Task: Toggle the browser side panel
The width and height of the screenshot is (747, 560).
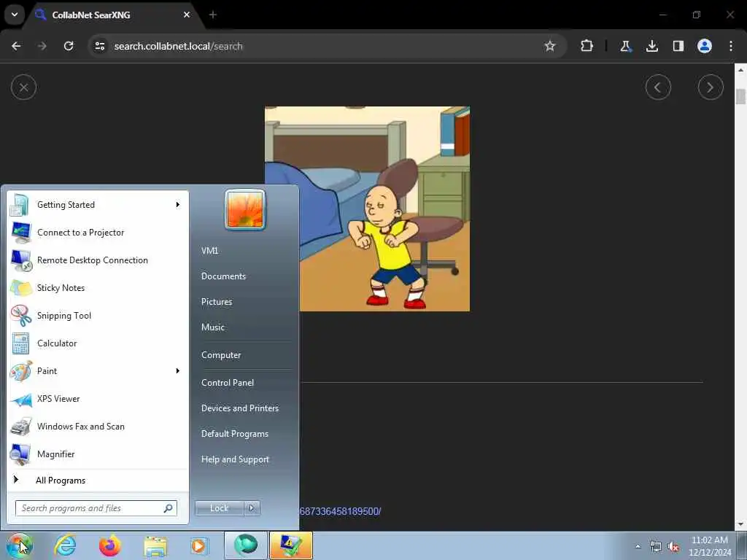Action: tap(678, 46)
